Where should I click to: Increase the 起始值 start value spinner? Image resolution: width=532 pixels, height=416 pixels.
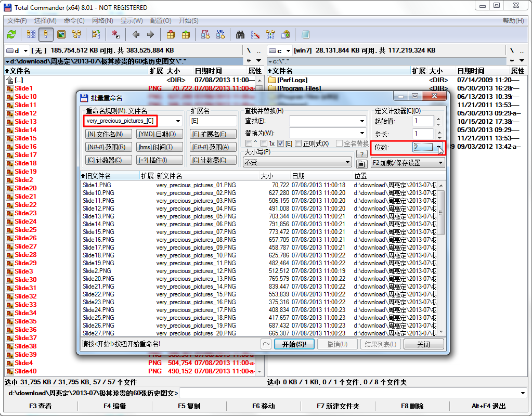(x=438, y=119)
